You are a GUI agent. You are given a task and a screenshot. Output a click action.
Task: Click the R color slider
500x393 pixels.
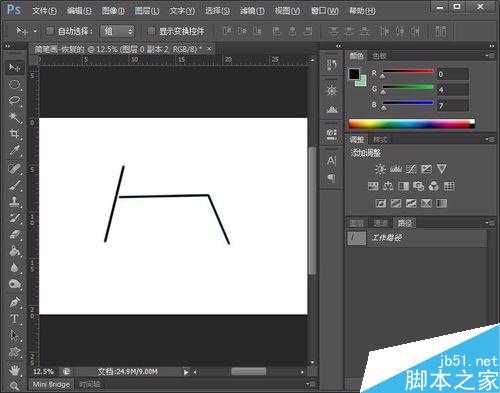[x=408, y=71]
